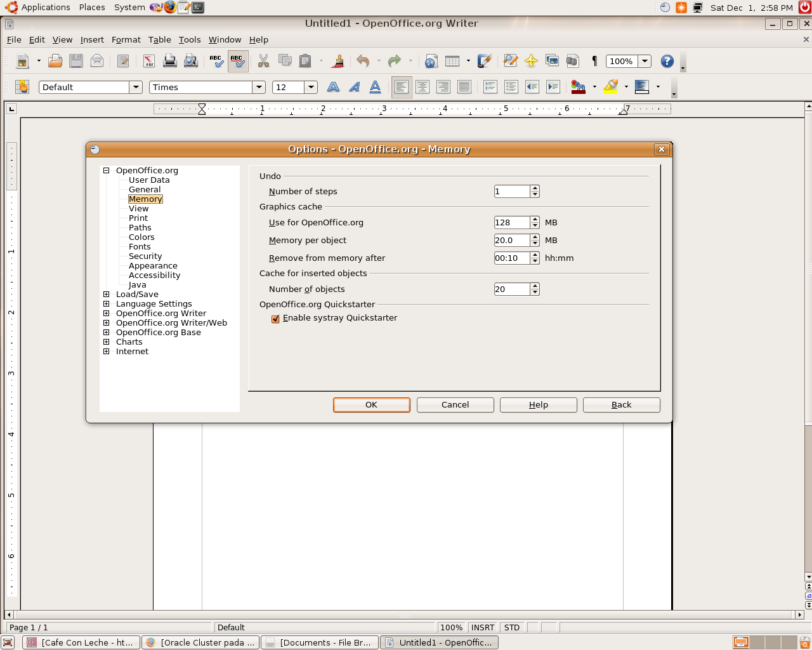Open the Times font name dropdown
Screen dimensions: 812x650
259,87
